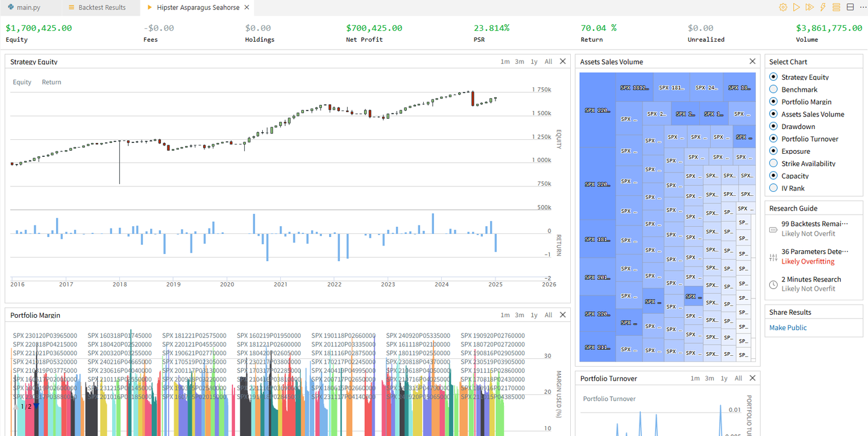The width and height of the screenshot is (868, 436).
Task: Set Strategy Equity range to 1y
Action: [534, 62]
